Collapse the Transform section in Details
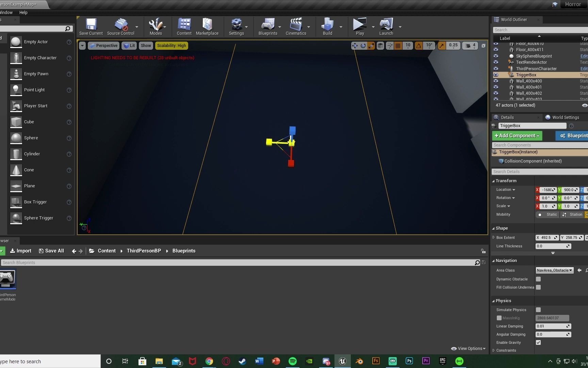 point(493,181)
